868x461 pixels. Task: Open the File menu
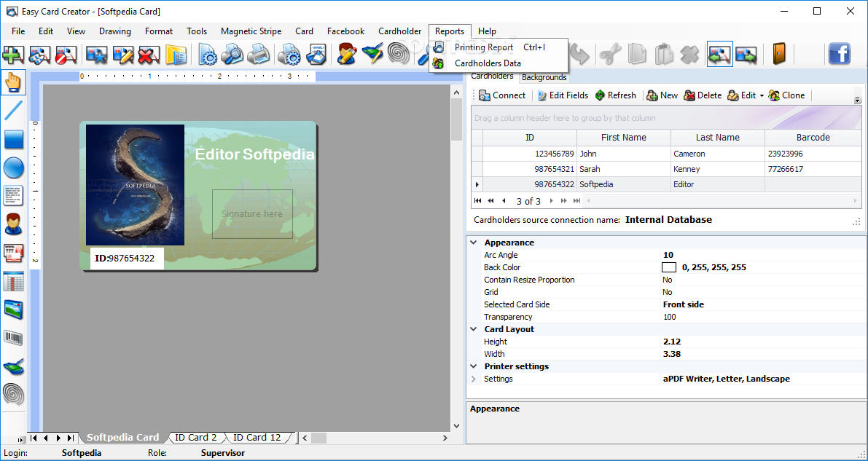click(18, 31)
